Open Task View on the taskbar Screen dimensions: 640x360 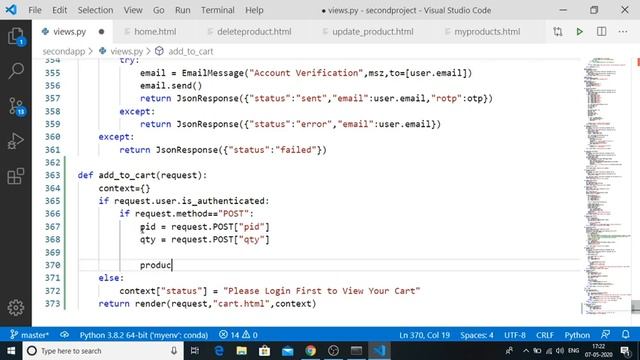pyautogui.click(x=195, y=351)
